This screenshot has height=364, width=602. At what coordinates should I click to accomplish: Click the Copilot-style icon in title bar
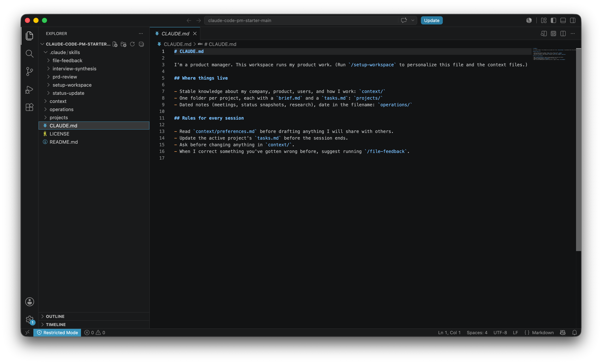(529, 21)
